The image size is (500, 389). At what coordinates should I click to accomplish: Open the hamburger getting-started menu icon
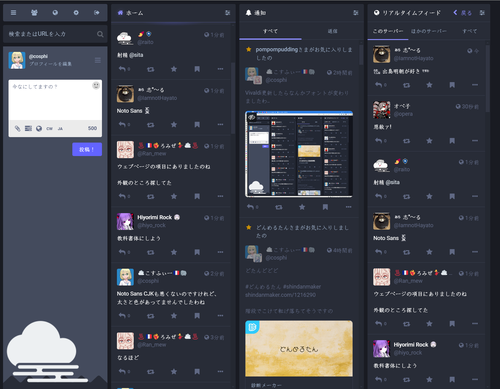pyautogui.click(x=13, y=13)
